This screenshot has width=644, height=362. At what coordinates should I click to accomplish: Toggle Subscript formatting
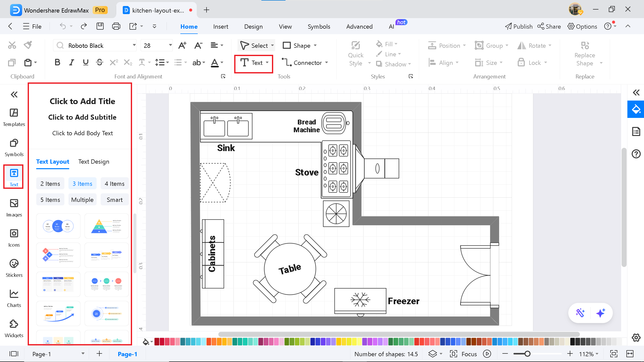pos(128,62)
